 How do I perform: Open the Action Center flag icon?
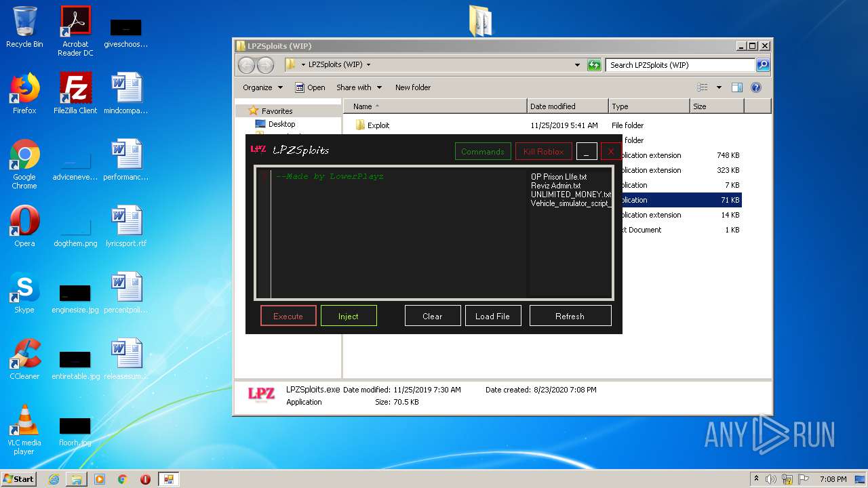(x=802, y=479)
